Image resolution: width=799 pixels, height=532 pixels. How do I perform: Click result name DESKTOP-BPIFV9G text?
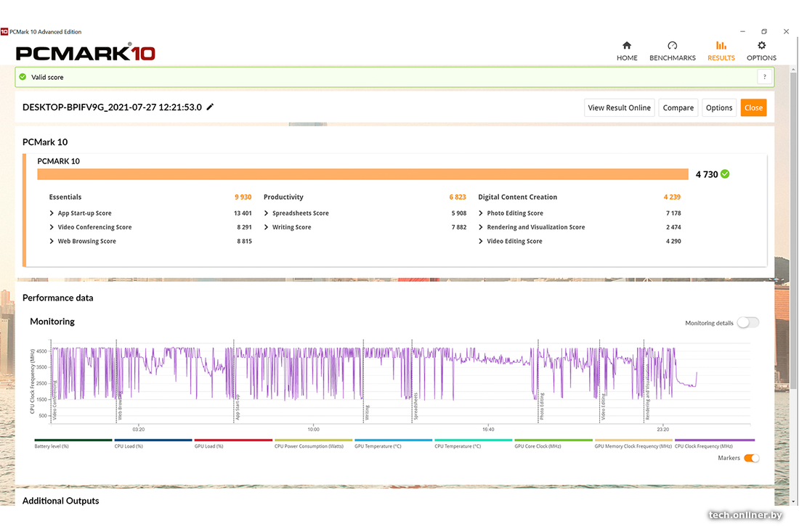click(112, 107)
